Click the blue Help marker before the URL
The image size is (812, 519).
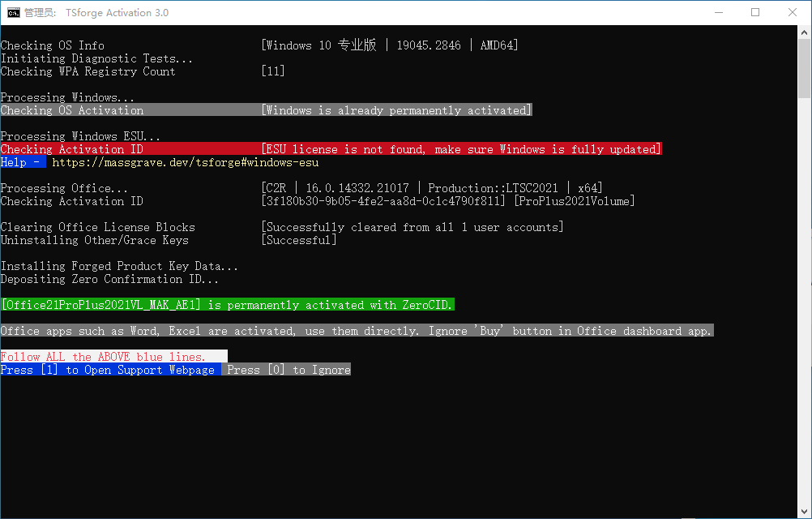tap(21, 161)
